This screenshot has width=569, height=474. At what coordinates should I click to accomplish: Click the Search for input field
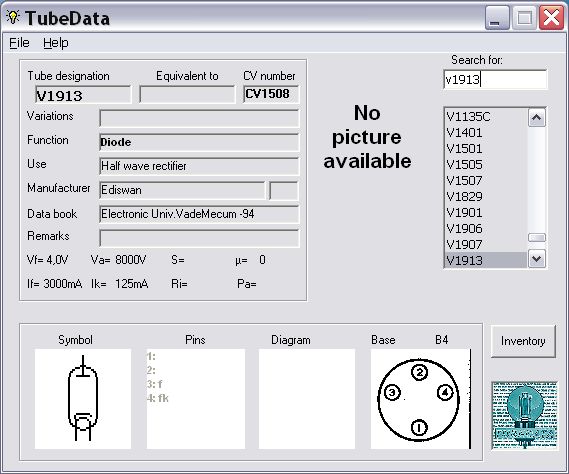pos(495,79)
